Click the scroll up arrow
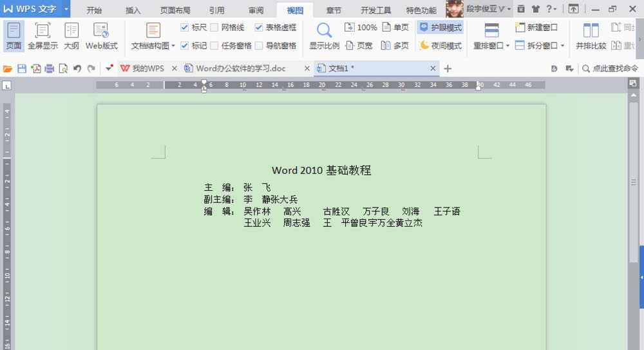This screenshot has width=644, height=350. [x=633, y=95]
